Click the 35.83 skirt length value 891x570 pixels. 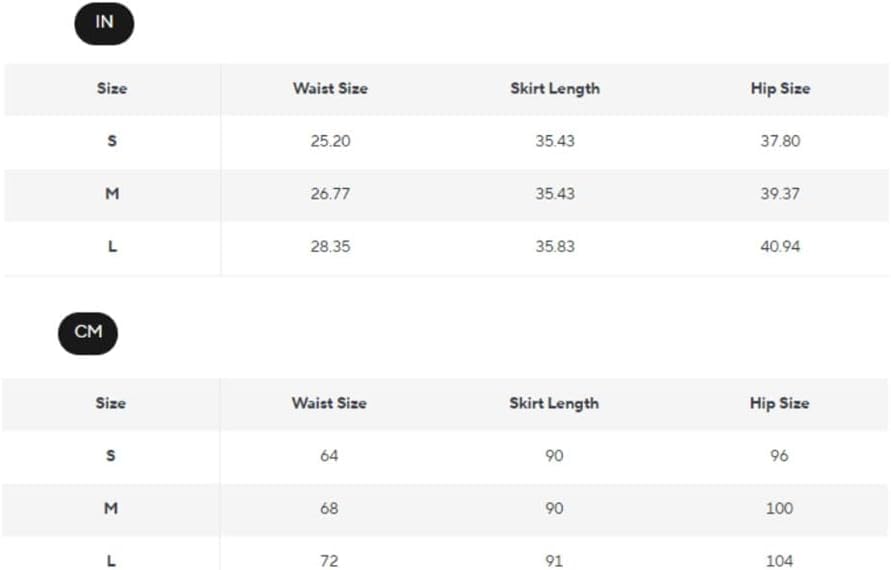555,246
